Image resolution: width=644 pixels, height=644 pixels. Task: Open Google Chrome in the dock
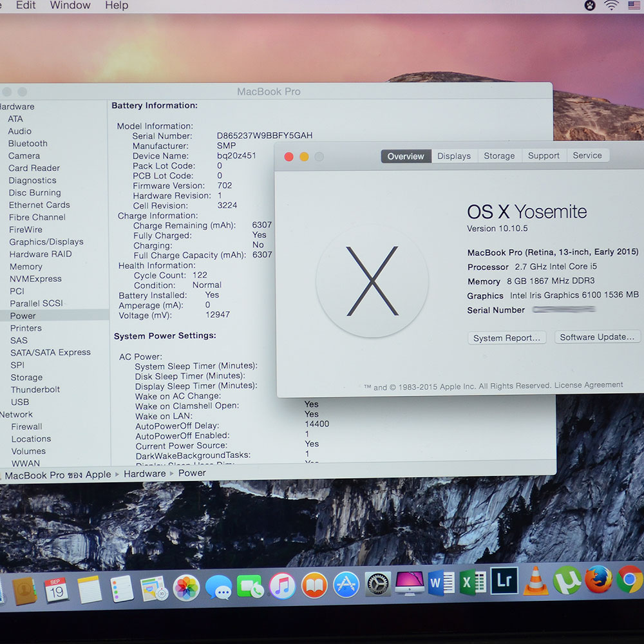coord(630,578)
